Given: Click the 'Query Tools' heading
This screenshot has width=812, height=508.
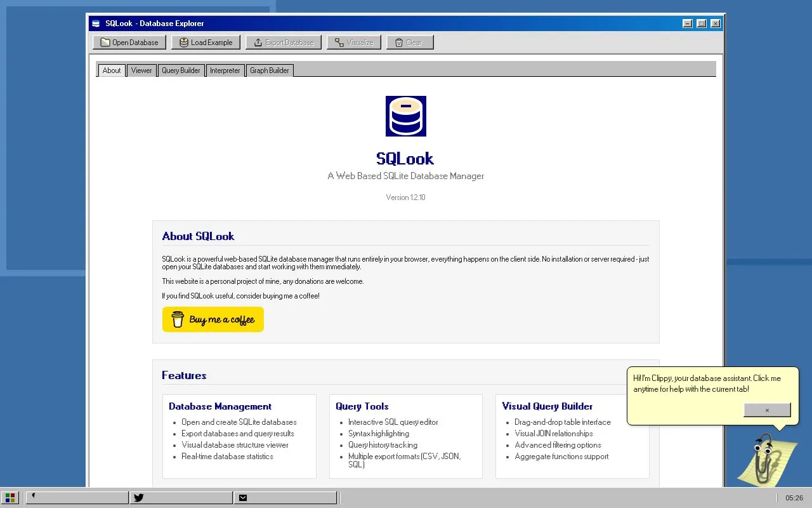Looking at the screenshot, I should (x=362, y=406).
